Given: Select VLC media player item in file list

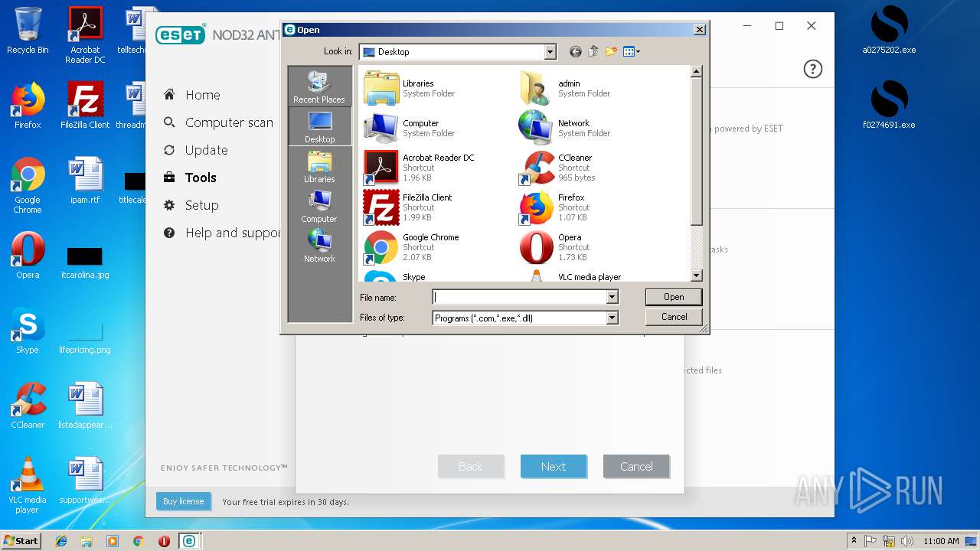Looking at the screenshot, I should coord(570,276).
